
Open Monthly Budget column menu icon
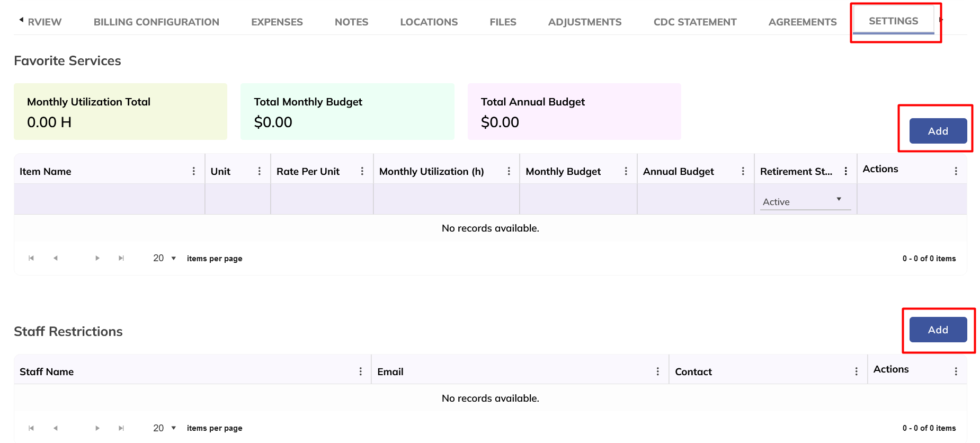pyautogui.click(x=626, y=171)
